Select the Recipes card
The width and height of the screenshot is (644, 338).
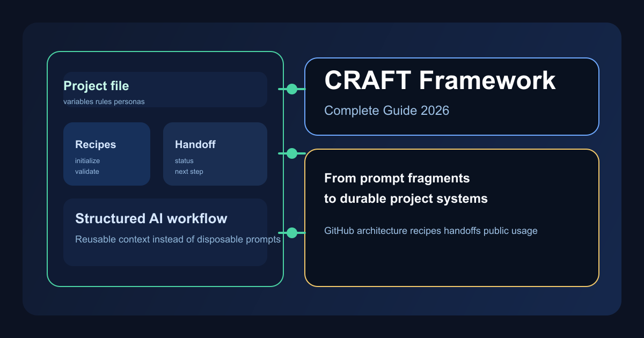[x=106, y=154]
